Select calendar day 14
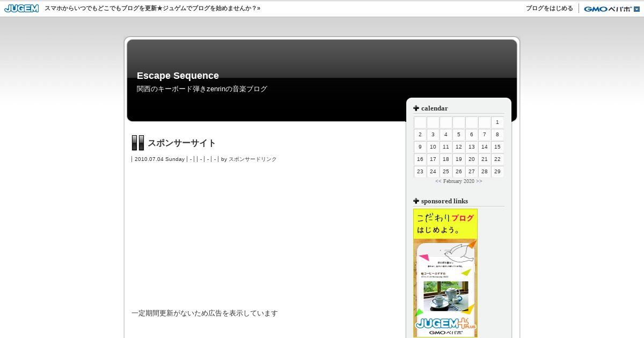 485,147
